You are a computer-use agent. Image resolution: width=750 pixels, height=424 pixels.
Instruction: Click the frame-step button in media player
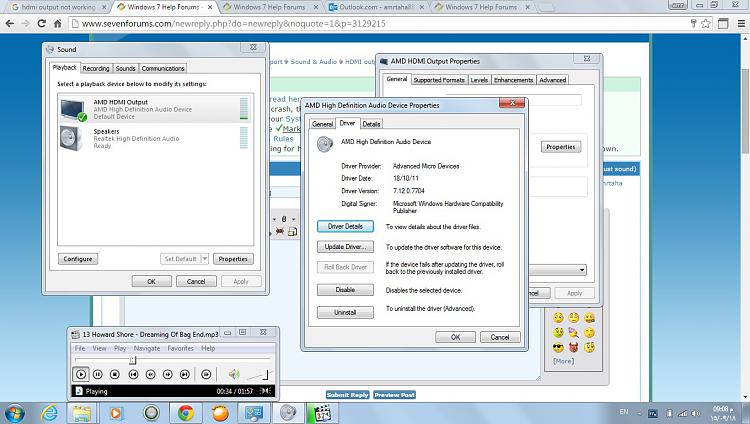pyautogui.click(x=206, y=374)
